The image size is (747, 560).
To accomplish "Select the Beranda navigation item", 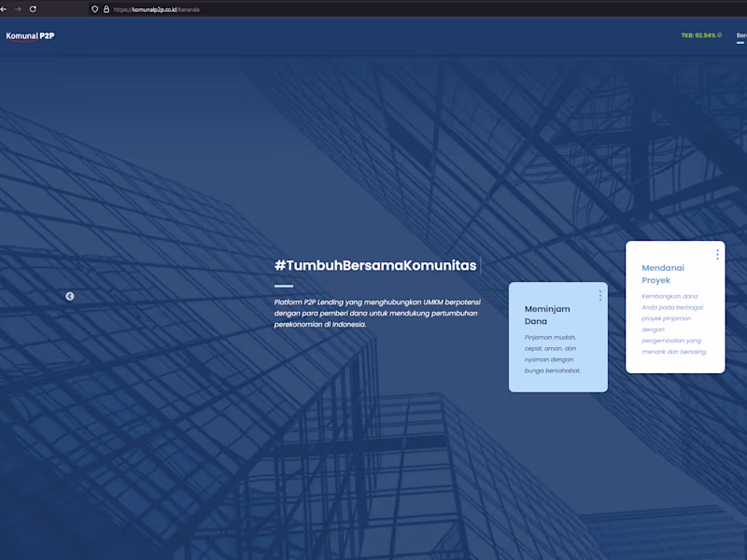I will (740, 34).
